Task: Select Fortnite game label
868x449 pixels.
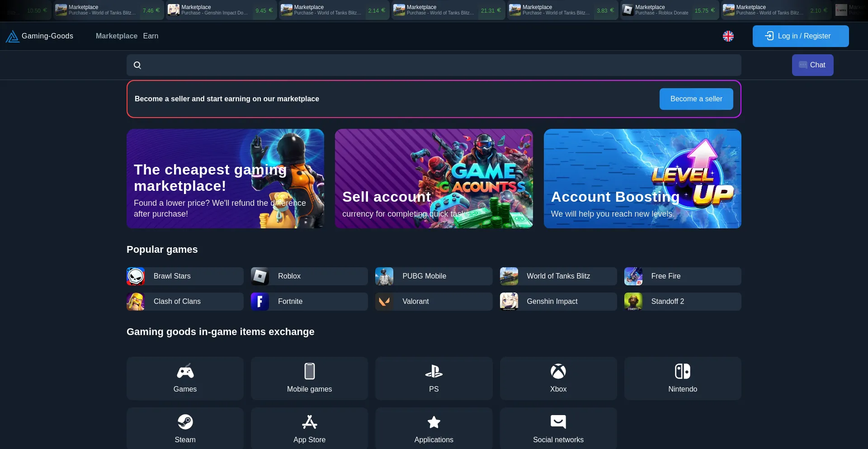Action: [x=290, y=302]
